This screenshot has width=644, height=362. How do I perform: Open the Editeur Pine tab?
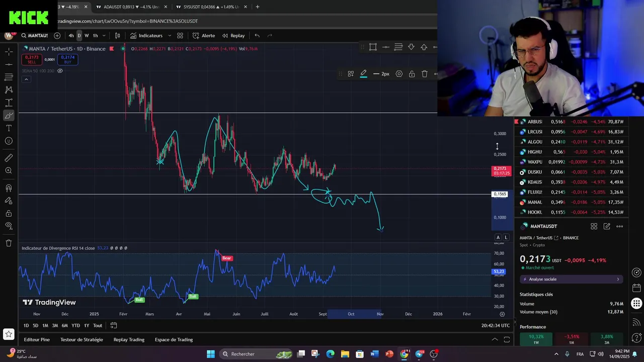click(37, 340)
